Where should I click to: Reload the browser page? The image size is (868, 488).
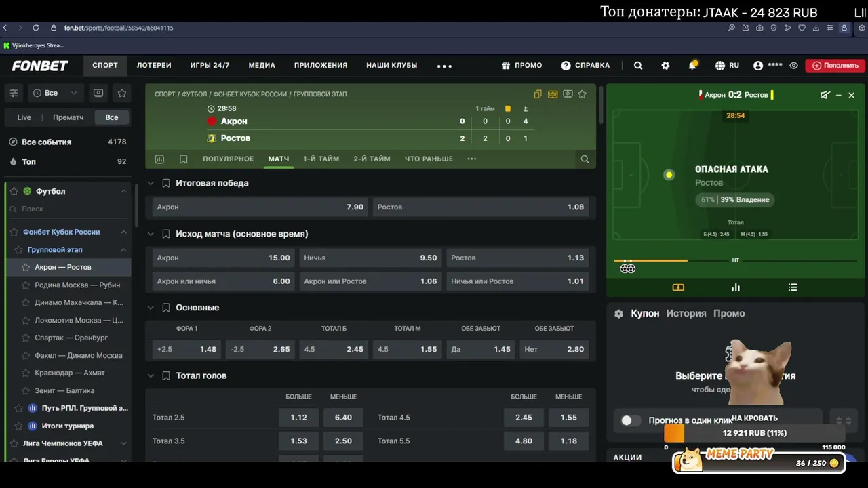click(35, 28)
